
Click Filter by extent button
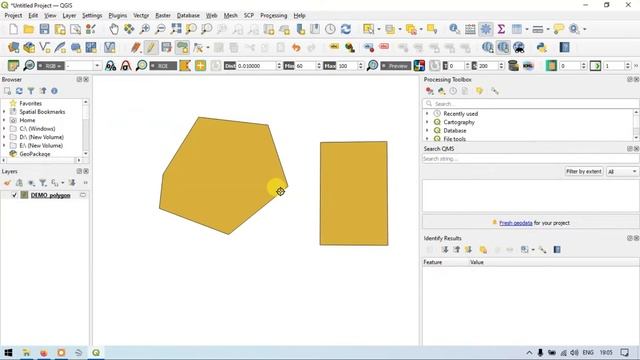[x=584, y=171]
